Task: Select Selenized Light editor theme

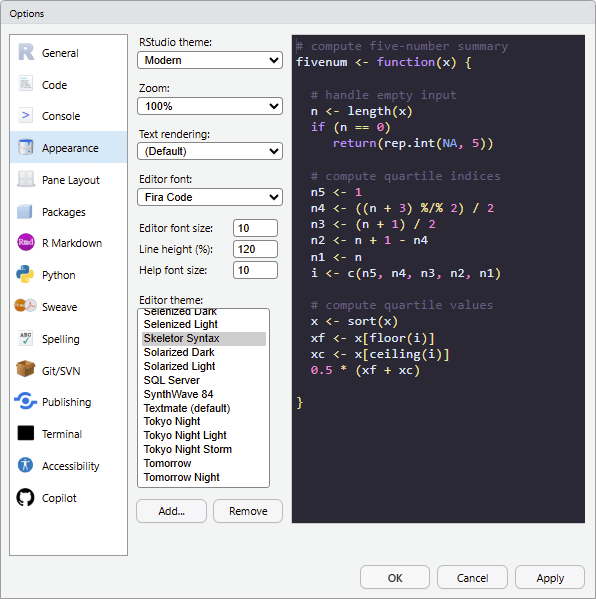Action: (204, 324)
